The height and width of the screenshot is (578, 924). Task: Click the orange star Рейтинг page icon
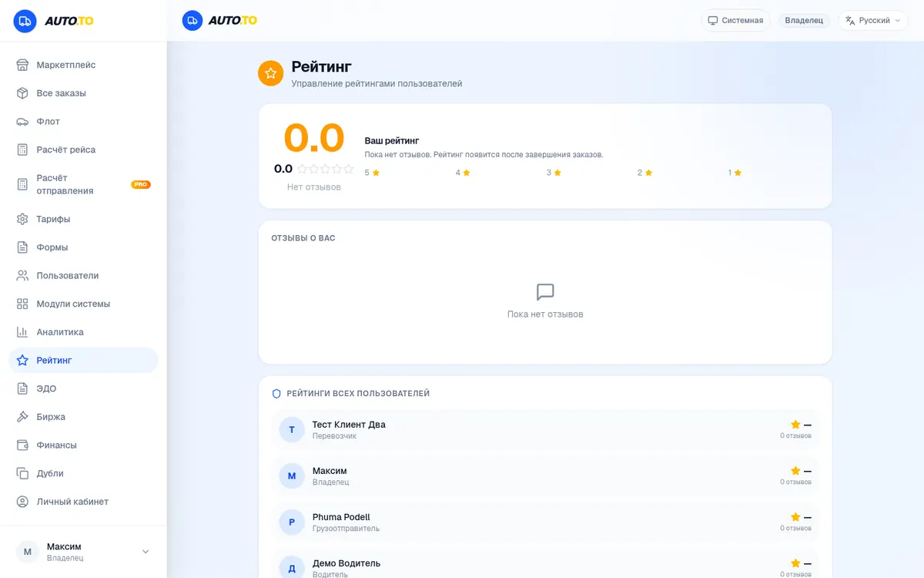point(270,73)
